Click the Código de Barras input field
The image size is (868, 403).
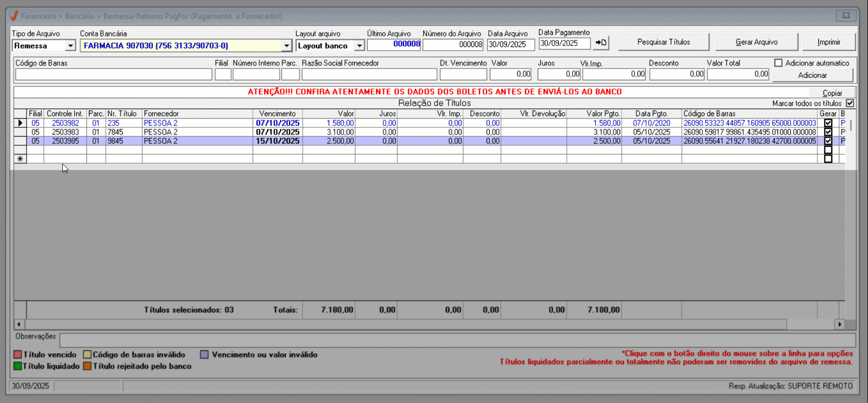tap(113, 75)
